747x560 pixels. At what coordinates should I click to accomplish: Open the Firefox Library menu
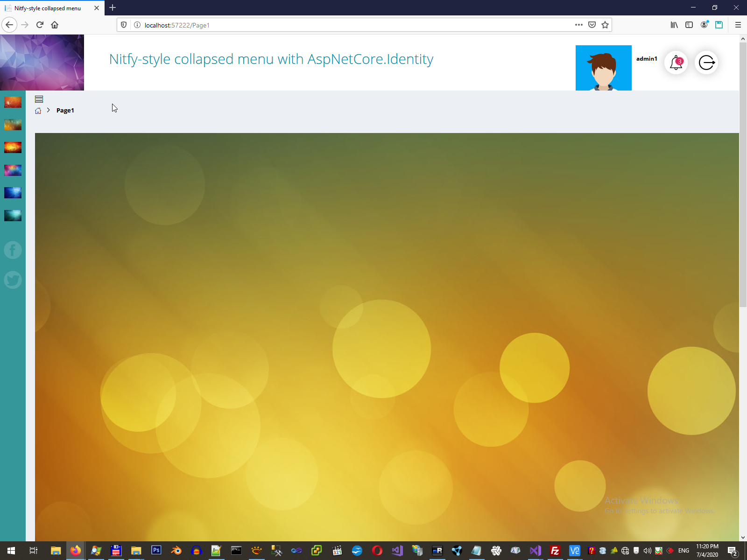[x=674, y=25]
